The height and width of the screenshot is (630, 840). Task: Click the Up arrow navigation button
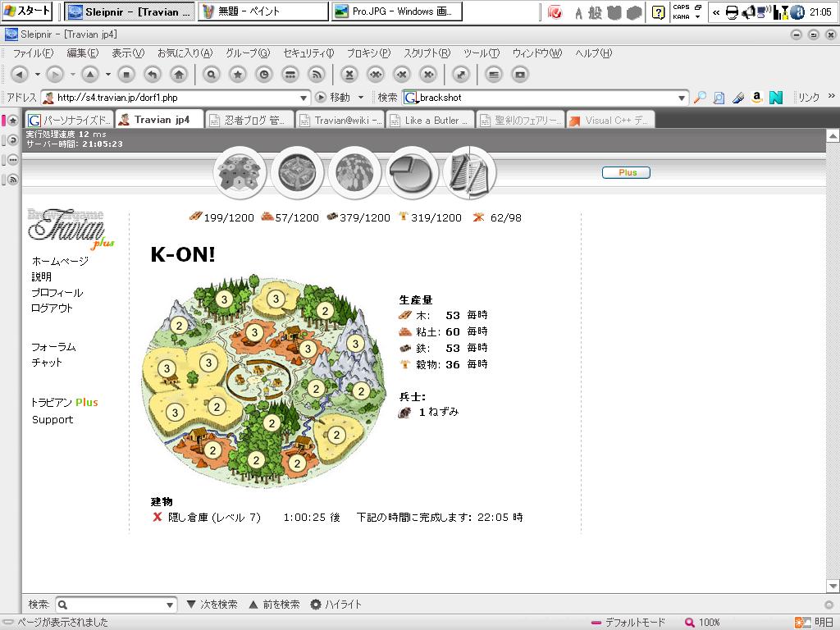[x=90, y=75]
